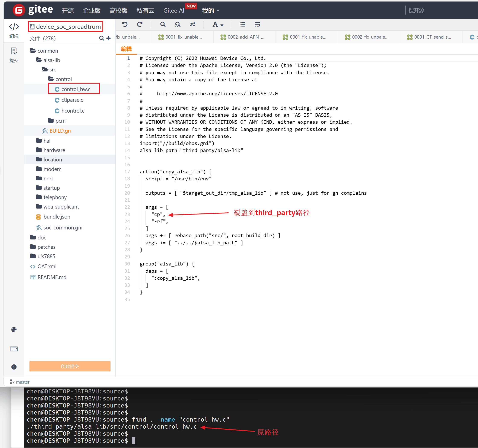Open the theme palette icon in sidebar
The width and height of the screenshot is (478, 448).
[14, 330]
